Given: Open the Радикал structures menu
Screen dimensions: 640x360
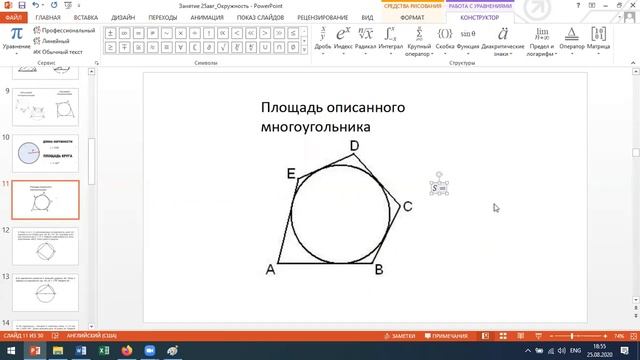Looking at the screenshot, I should click(x=365, y=41).
